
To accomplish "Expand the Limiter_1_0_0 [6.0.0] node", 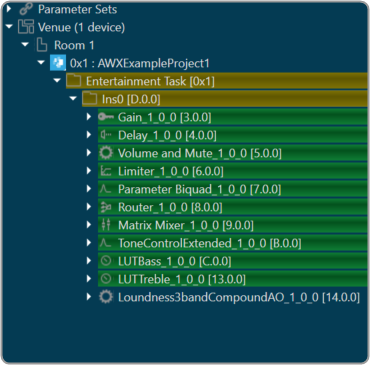I will point(89,171).
